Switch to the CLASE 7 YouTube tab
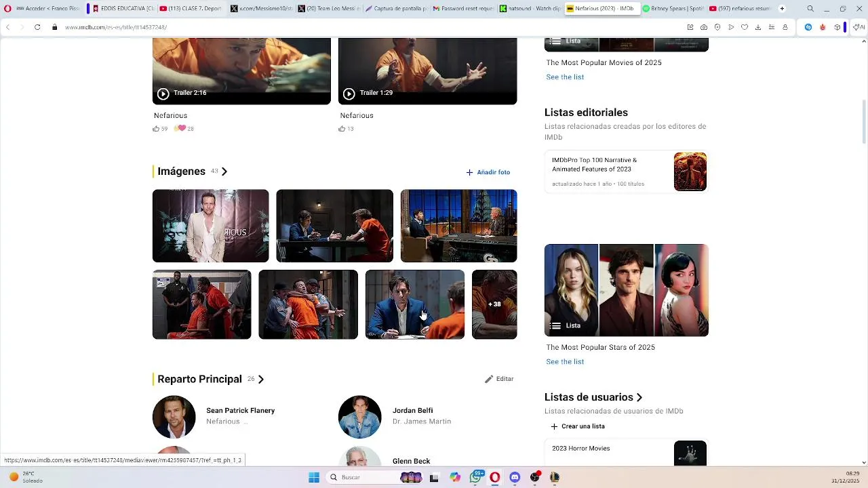Screen dimensions: 868x488 pos(191,9)
